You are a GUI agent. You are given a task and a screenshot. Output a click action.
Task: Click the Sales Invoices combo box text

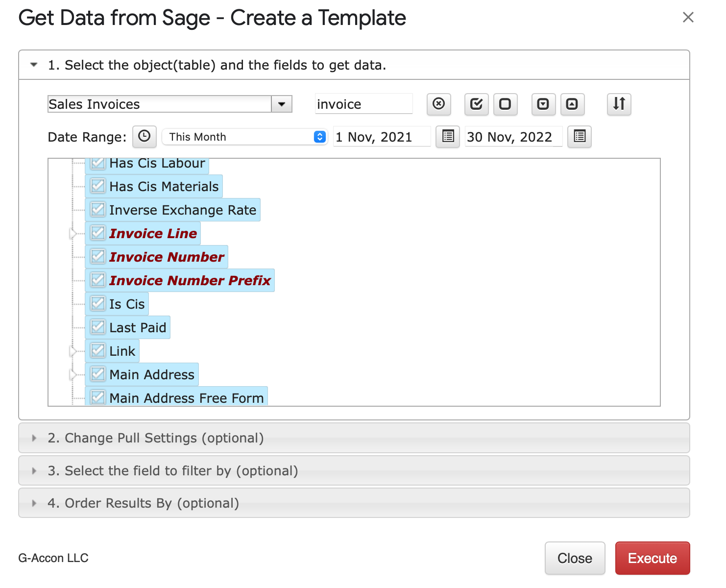160,104
